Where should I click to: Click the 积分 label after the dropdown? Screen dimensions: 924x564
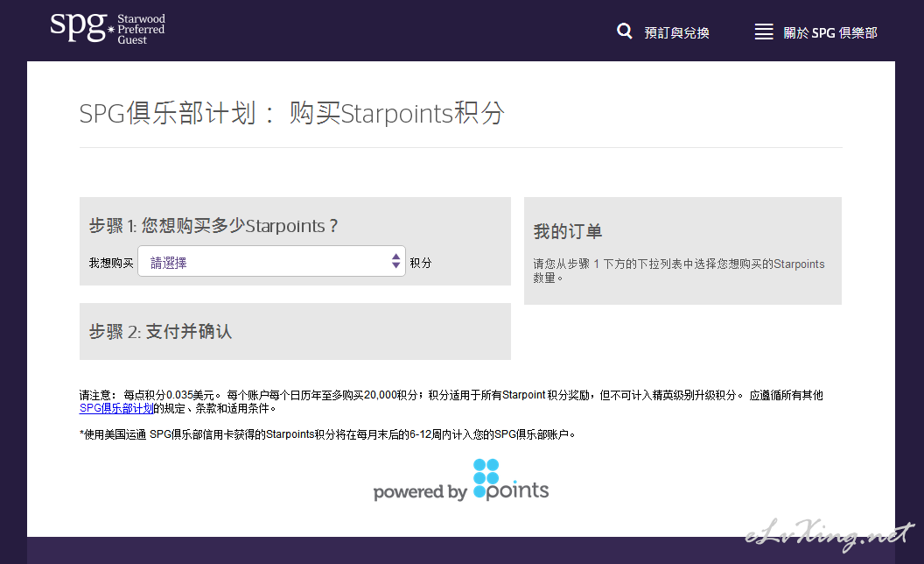[421, 263]
